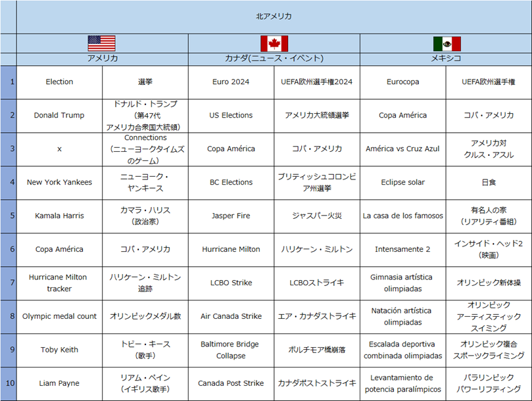Click the ハリケーン・ミルトン追跡 cell
This screenshot has height=401, width=532.
pos(145,283)
